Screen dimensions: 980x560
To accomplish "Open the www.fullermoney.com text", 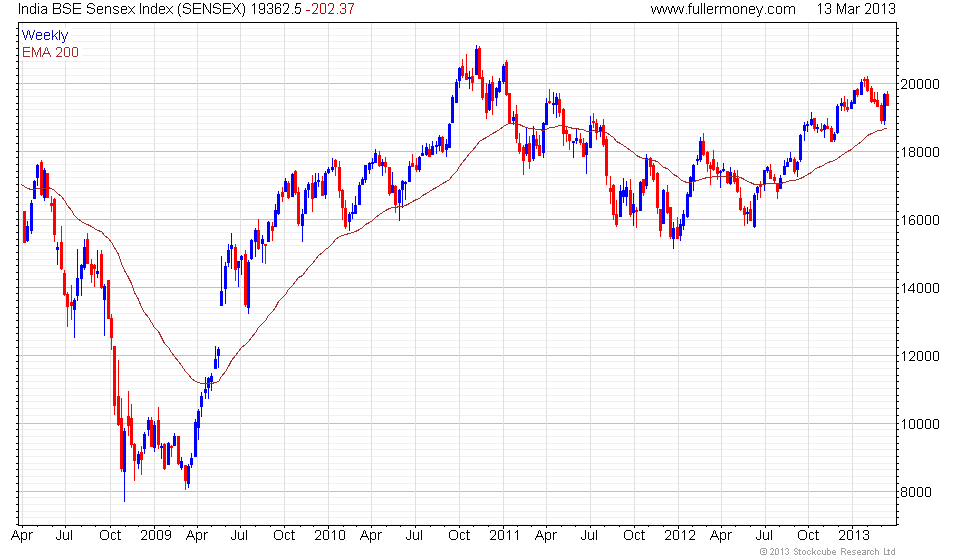I will click(722, 9).
